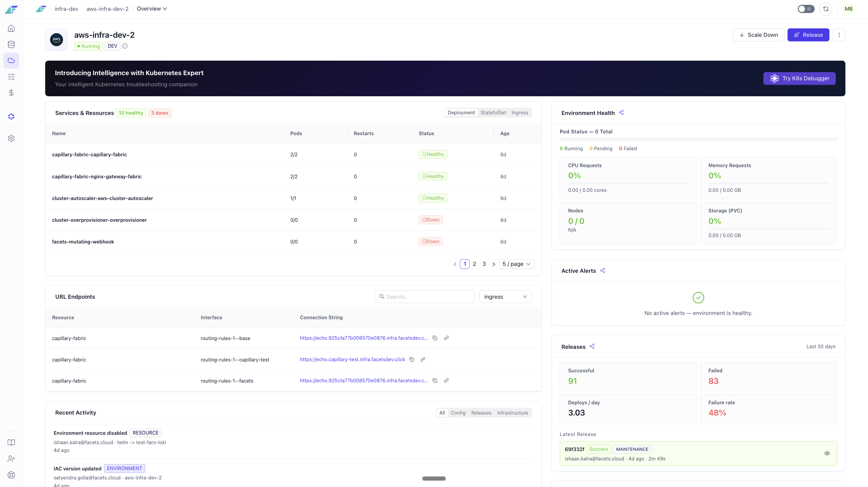The height and width of the screenshot is (487, 868).
Task: Expand the Overview breadcrumb dropdown
Action: coord(152,9)
